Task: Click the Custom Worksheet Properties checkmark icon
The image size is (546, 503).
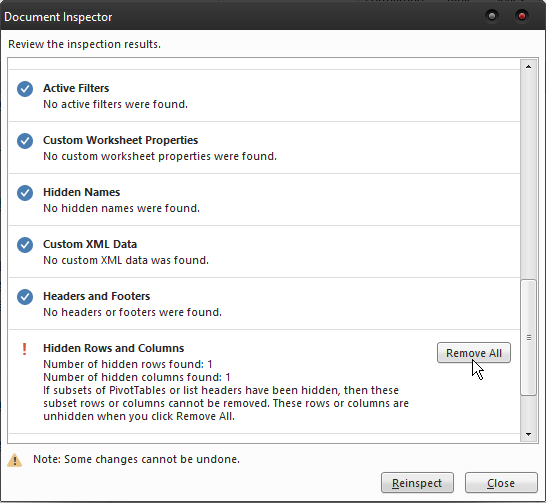Action: click(25, 141)
